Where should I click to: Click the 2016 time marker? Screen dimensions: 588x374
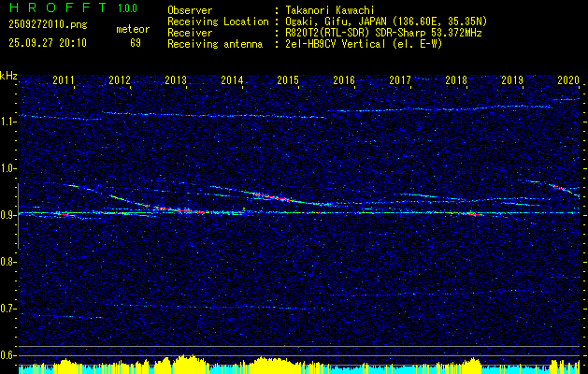(x=344, y=80)
